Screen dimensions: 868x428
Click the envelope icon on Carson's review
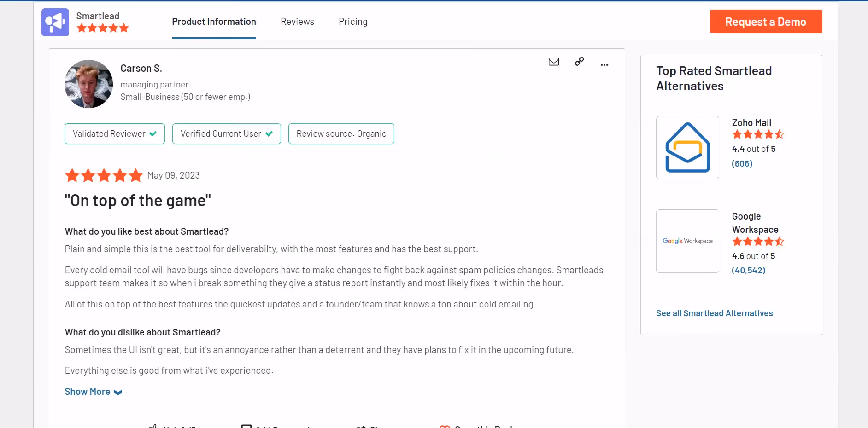554,62
